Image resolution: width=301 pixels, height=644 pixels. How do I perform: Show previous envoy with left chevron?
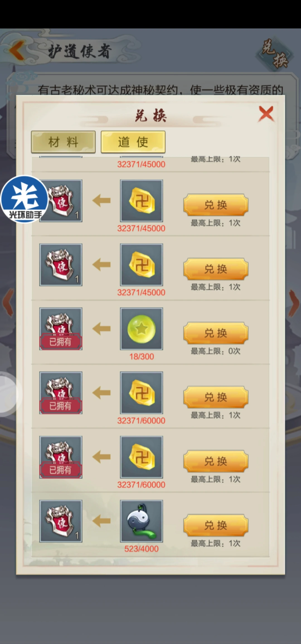tap(8, 303)
